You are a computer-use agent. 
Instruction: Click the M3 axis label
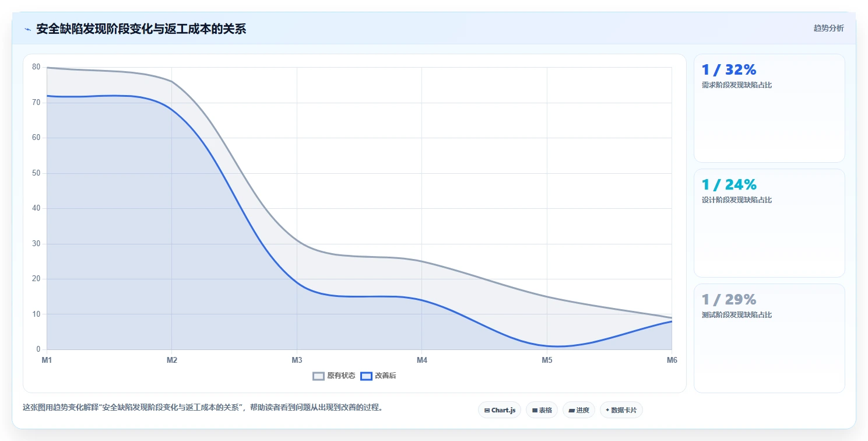pyautogui.click(x=297, y=360)
